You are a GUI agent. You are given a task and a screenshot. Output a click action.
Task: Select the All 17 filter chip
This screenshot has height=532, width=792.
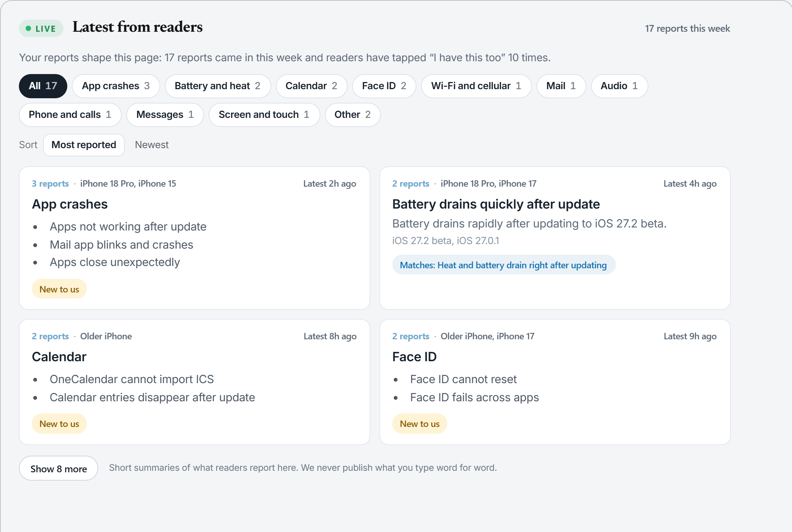[x=43, y=86]
